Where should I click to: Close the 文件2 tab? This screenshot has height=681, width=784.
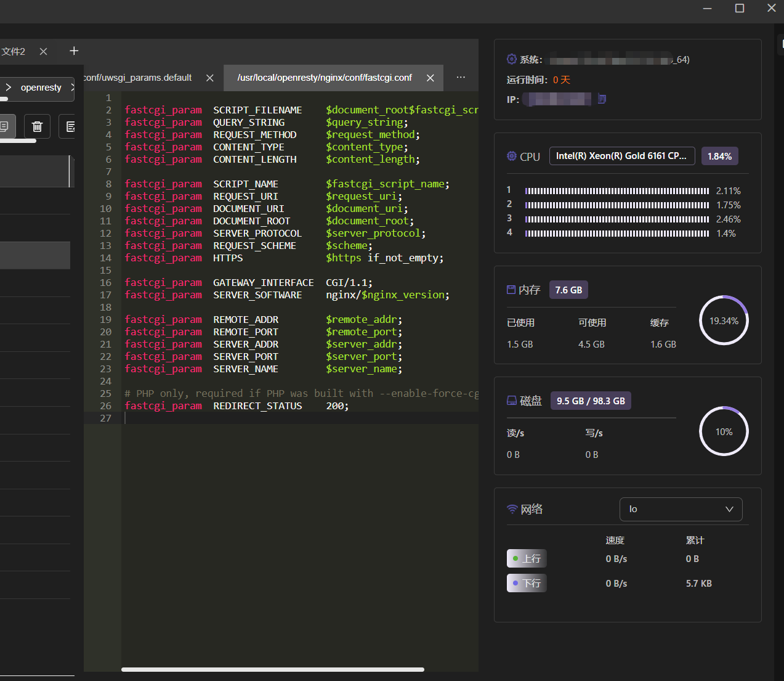pos(43,52)
